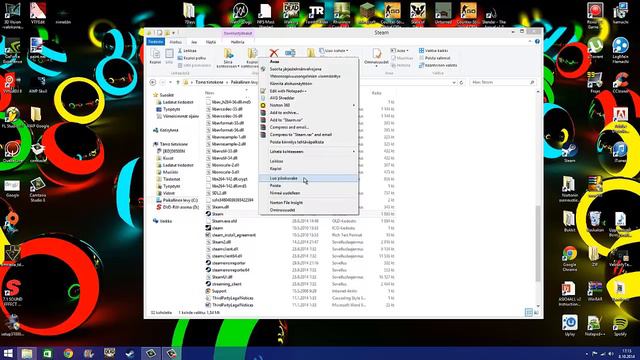Open the Tiedosto ribbon tab
This screenshot has width=640, height=360.
(x=156, y=42)
